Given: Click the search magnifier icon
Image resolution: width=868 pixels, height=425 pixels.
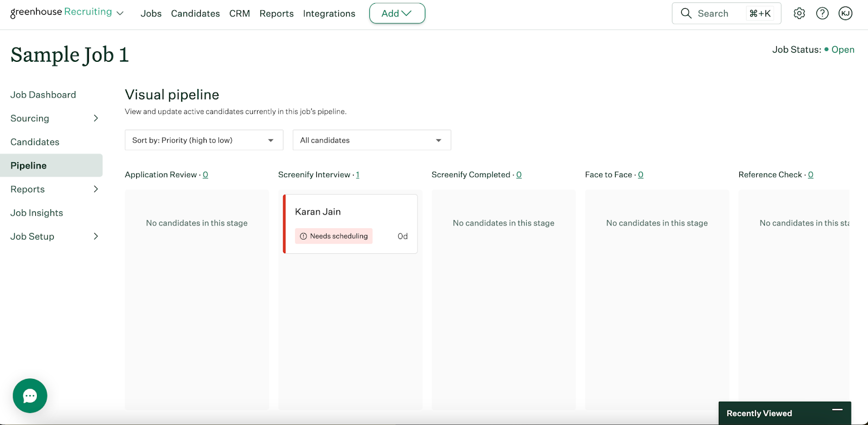Looking at the screenshot, I should 686,14.
